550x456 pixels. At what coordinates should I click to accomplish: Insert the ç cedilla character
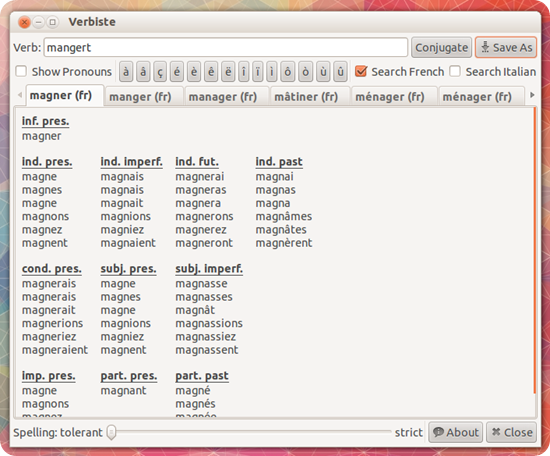pyautogui.click(x=160, y=72)
